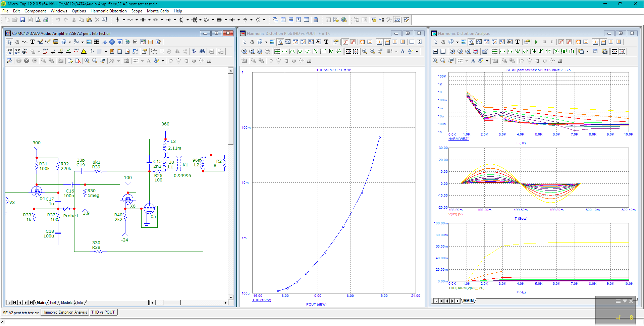The width and height of the screenshot is (644, 326).
Task: Expand the Resistor component dropdown arrow
Action: coord(137,20)
